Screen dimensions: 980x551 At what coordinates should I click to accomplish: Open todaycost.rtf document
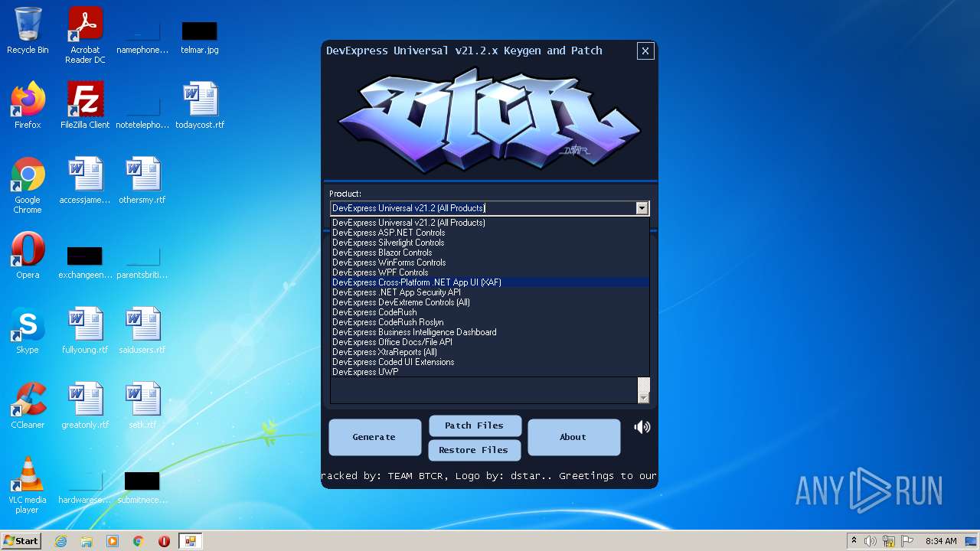[x=200, y=106]
